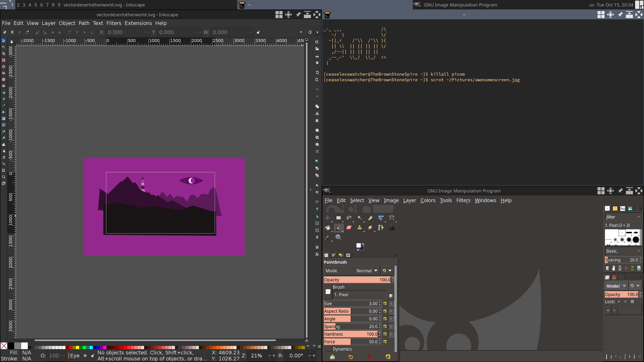Open Inkscape color palette menu button

(319, 347)
